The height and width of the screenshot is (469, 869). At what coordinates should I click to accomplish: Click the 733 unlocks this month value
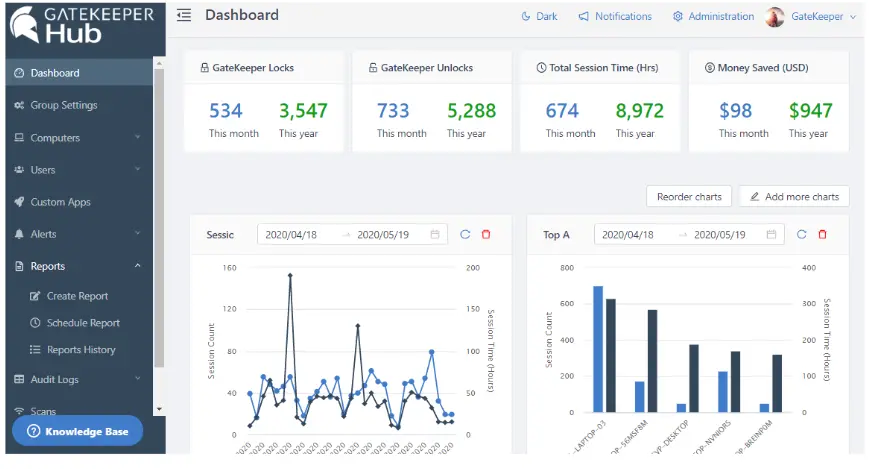pos(393,111)
